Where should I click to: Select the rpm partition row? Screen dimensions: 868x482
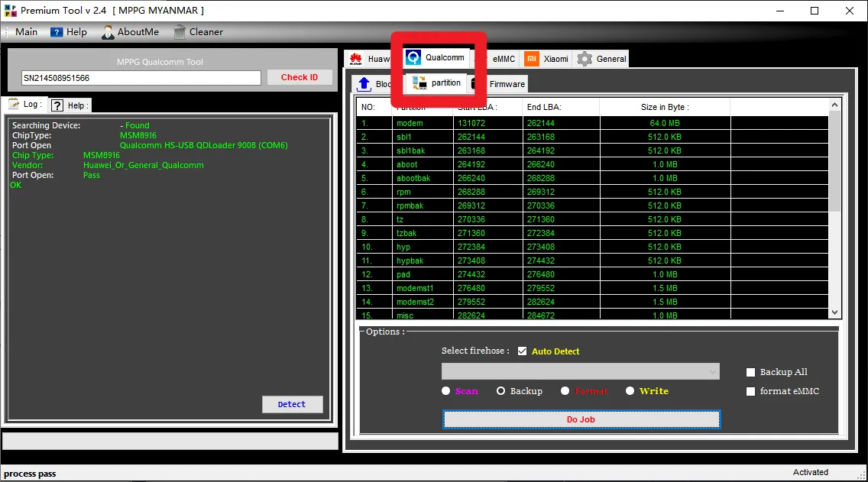pyautogui.click(x=592, y=192)
